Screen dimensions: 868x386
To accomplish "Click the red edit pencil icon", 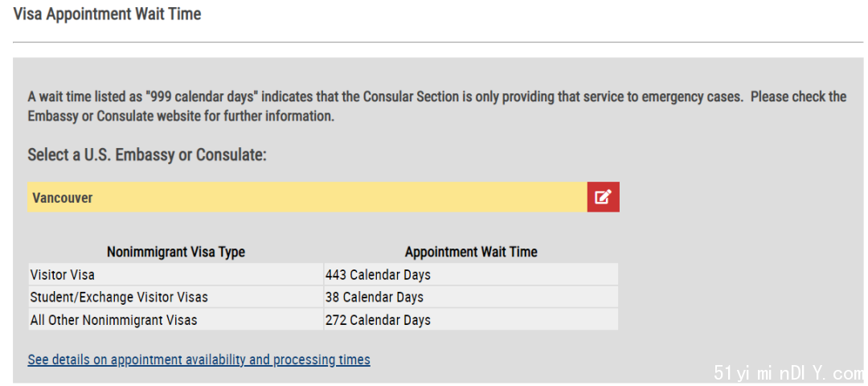I will click(604, 197).
